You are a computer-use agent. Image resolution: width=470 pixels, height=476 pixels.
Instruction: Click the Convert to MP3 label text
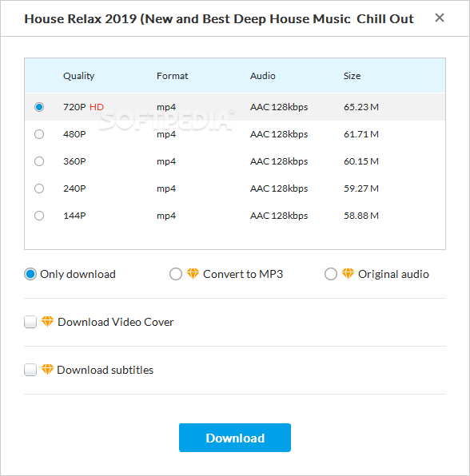(243, 274)
